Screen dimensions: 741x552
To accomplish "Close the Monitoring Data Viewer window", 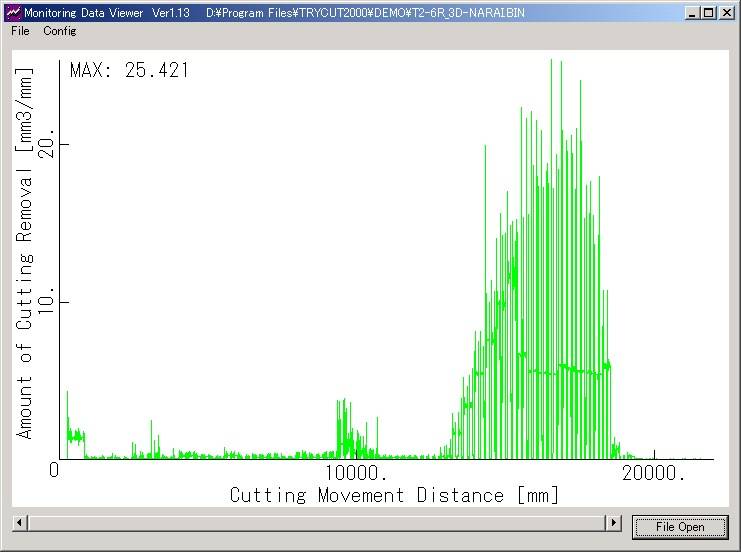I will [726, 12].
